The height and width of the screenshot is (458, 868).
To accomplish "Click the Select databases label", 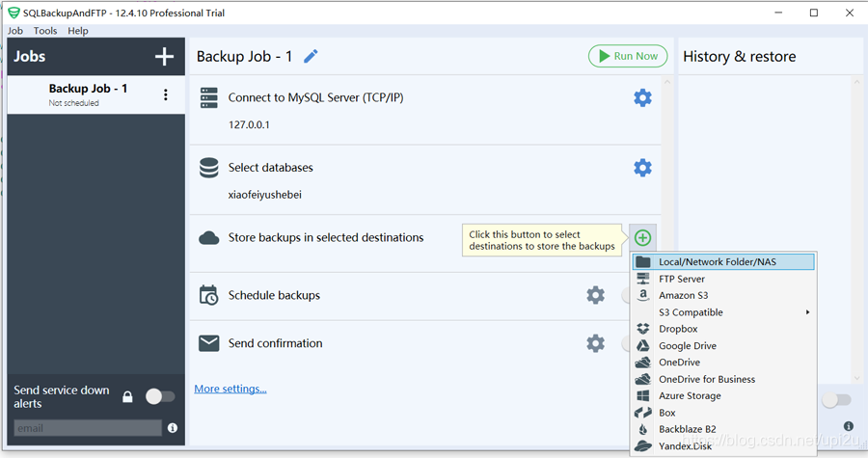I will point(271,168).
